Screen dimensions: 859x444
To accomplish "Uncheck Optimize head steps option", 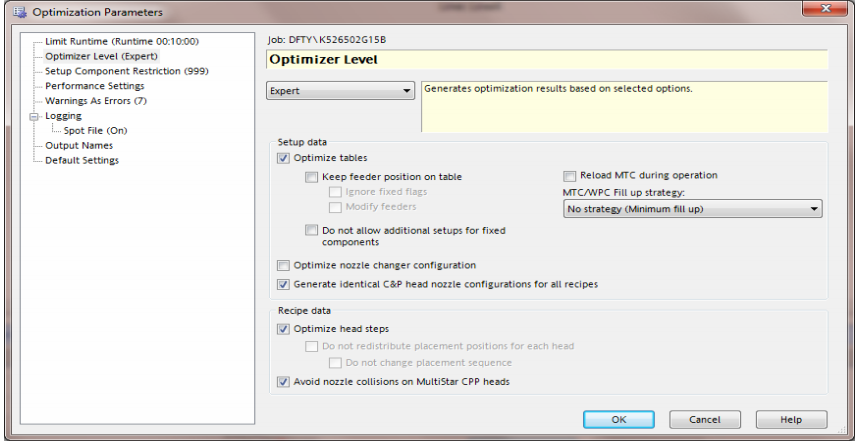I will point(284,329).
